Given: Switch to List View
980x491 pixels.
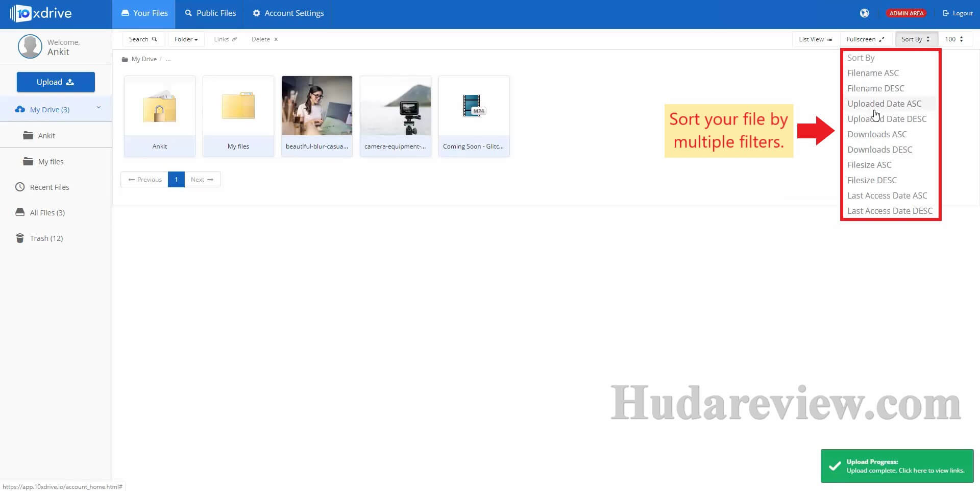Looking at the screenshot, I should [815, 39].
